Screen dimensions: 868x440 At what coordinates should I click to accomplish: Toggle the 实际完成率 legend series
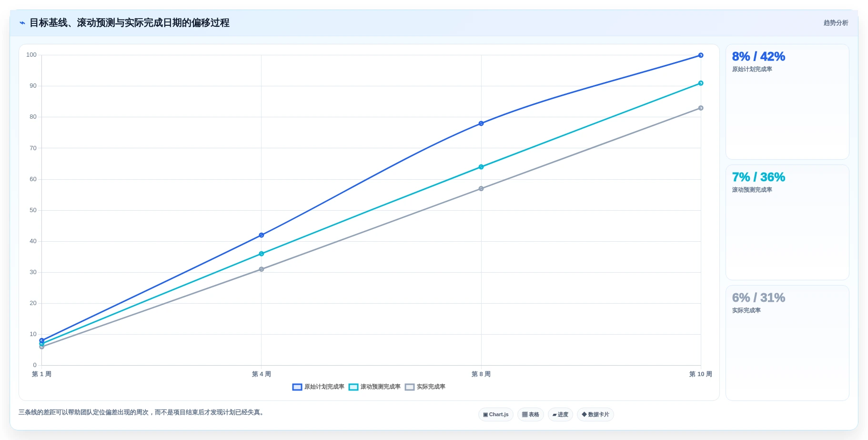click(425, 387)
